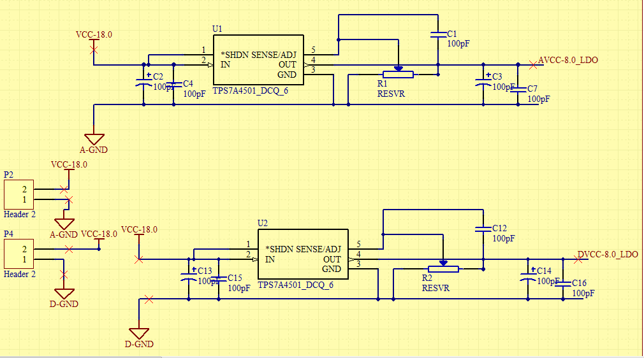The width and height of the screenshot is (644, 358).
Task: Click the *SHDN pin label inside U1
Action: pos(235,55)
